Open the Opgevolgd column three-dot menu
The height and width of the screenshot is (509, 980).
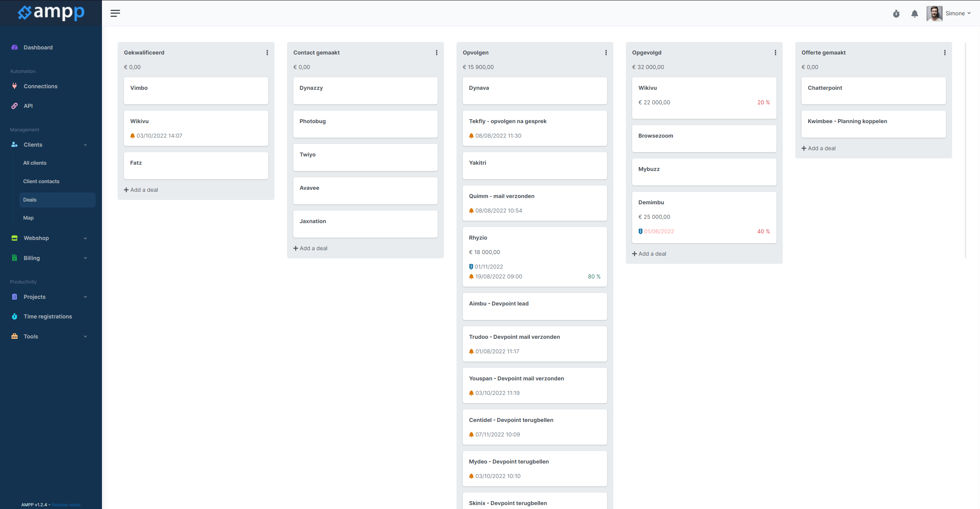(x=775, y=53)
